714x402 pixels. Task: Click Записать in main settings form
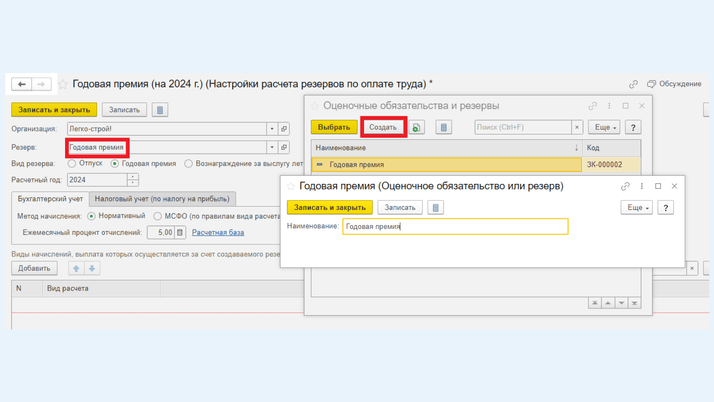coord(124,110)
